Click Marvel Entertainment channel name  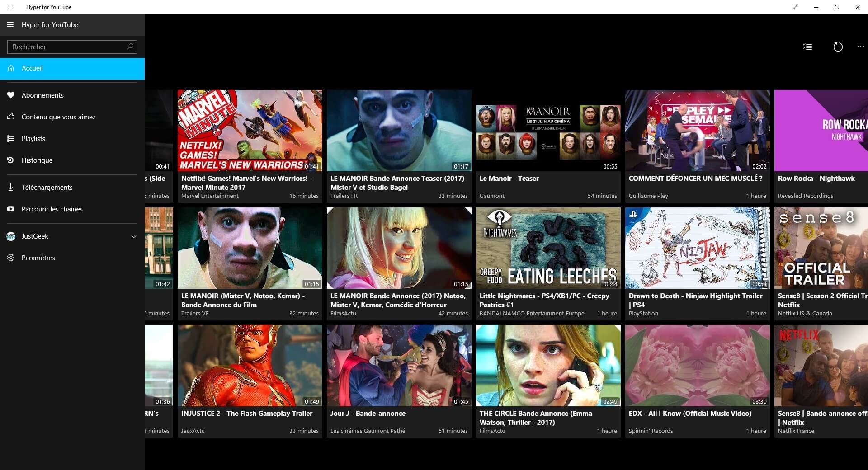tap(210, 196)
